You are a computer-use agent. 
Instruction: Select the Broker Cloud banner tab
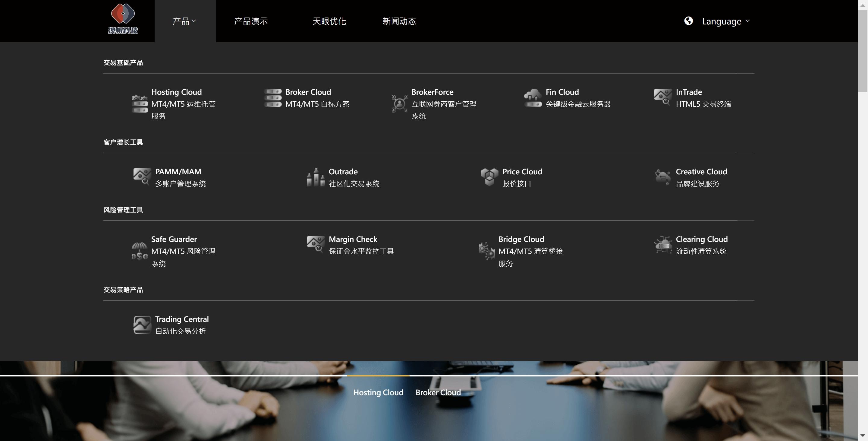click(438, 392)
